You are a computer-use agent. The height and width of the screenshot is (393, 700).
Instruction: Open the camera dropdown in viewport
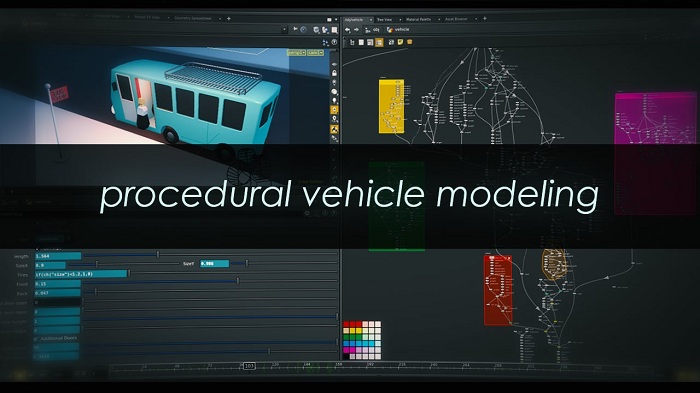pyautogui.click(x=315, y=53)
